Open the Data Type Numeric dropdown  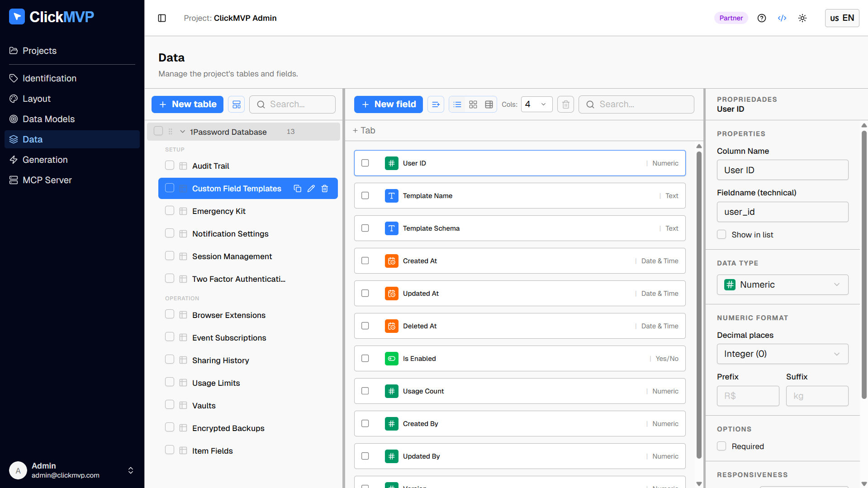coord(783,285)
